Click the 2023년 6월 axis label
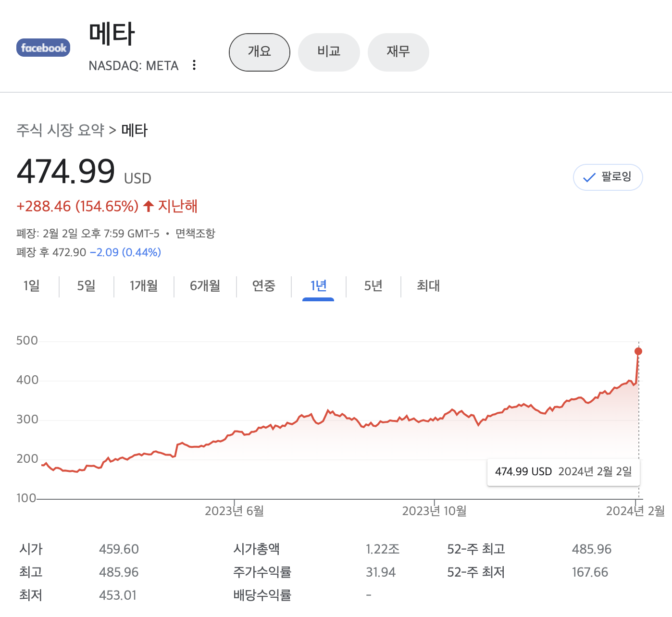 tap(235, 511)
